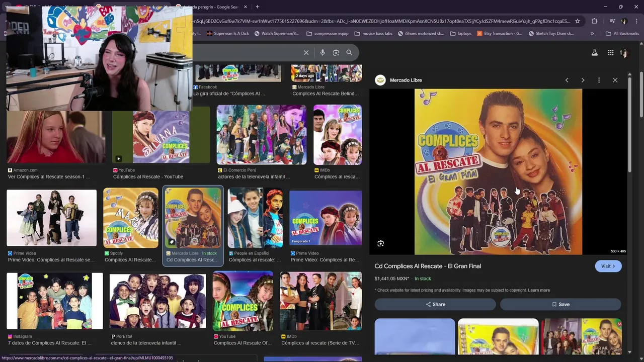Open Cd Complices Al Rescate - El Gran Final title
Image resolution: width=644 pixels, height=362 pixels.
tap(428, 266)
